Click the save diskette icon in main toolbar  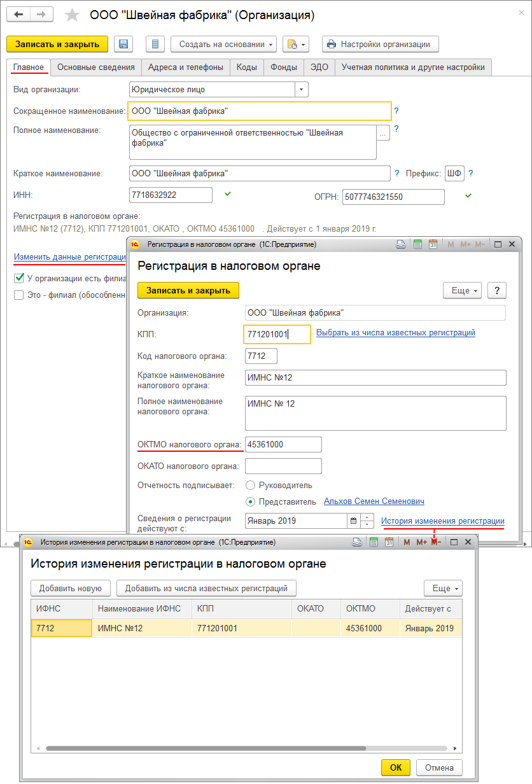click(123, 44)
